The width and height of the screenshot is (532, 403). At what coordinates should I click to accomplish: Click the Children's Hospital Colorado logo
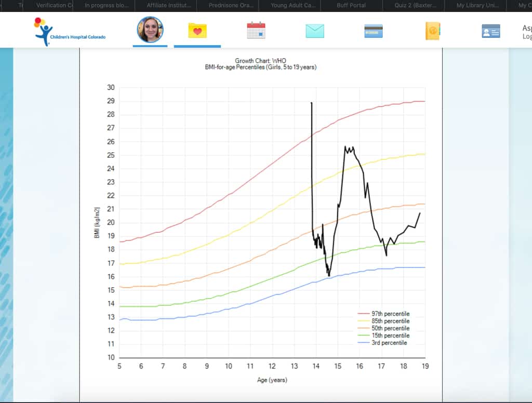tap(70, 31)
